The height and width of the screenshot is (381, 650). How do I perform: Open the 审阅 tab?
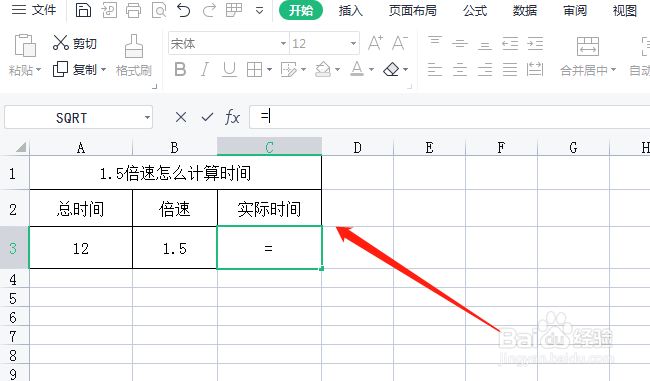tap(575, 10)
